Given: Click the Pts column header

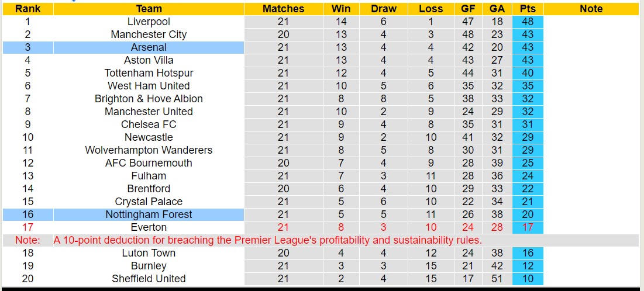Looking at the screenshot, I should tap(527, 9).
